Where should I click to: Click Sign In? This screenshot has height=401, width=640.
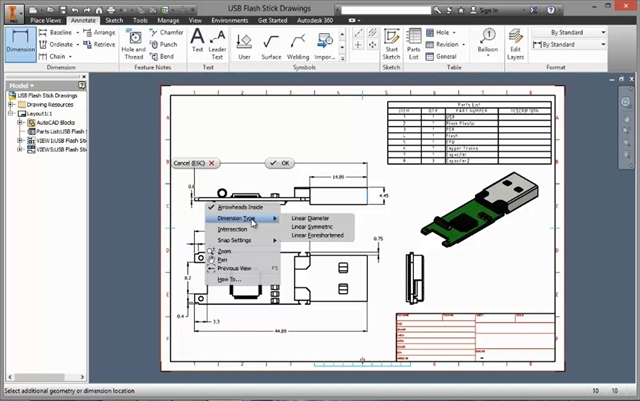click(484, 10)
